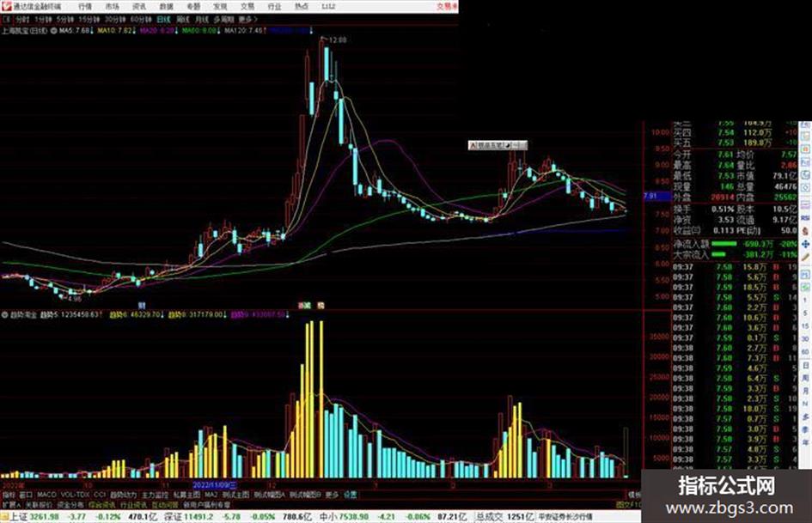Select the 多周期 multi-period view
This screenshot has width=812, height=523.
[x=223, y=19]
